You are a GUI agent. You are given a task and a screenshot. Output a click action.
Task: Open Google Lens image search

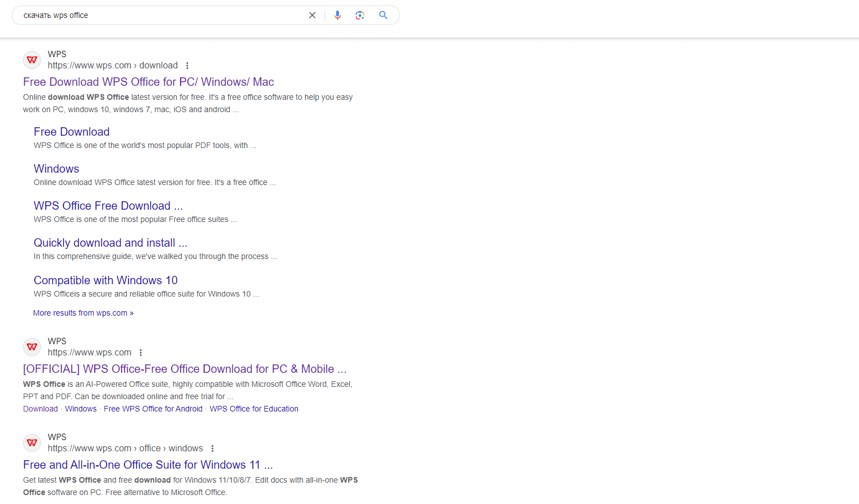pyautogui.click(x=360, y=15)
